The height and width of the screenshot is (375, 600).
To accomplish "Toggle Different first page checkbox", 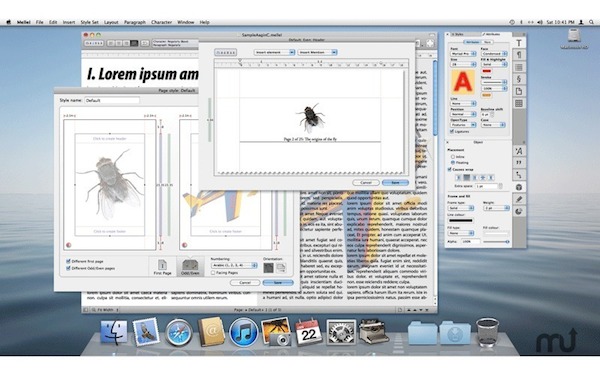I will [x=68, y=261].
